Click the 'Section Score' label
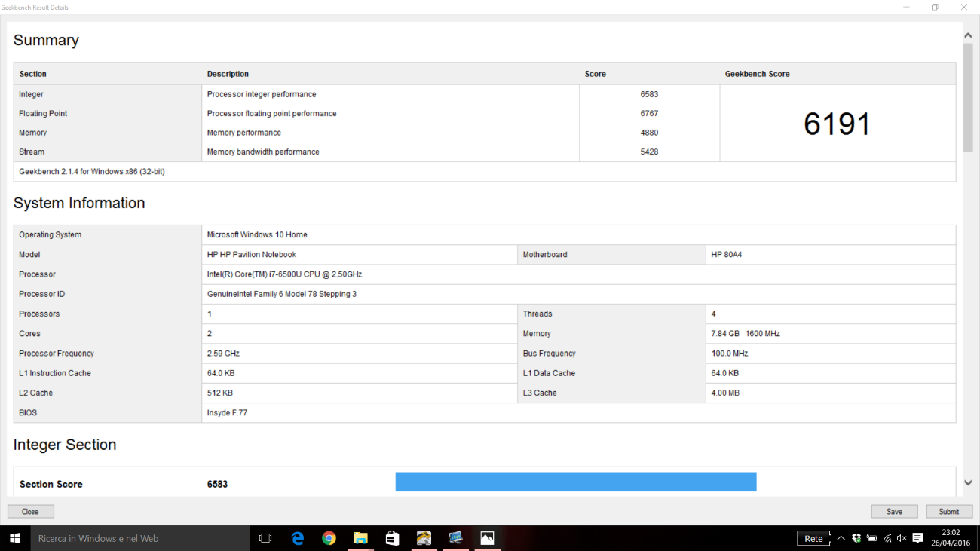 click(51, 484)
